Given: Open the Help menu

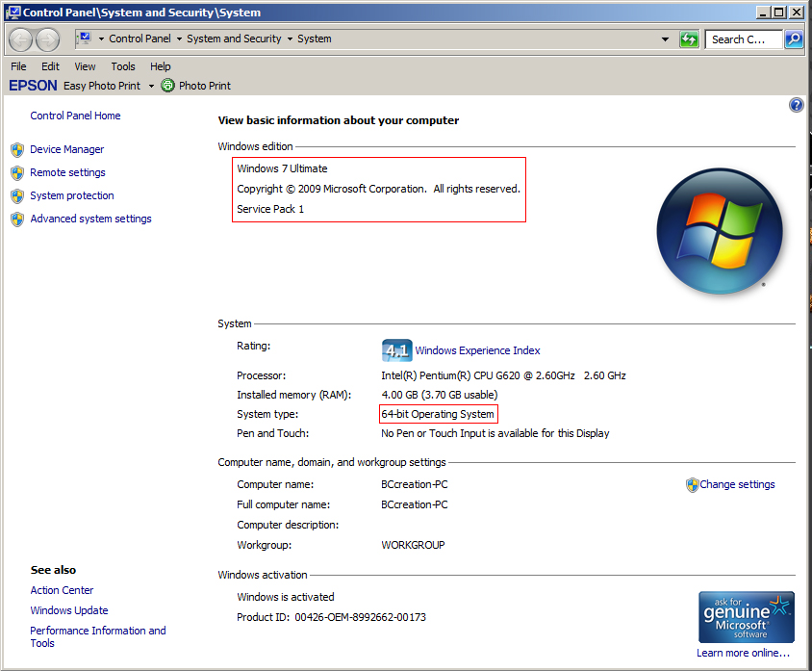Looking at the screenshot, I should [x=160, y=66].
